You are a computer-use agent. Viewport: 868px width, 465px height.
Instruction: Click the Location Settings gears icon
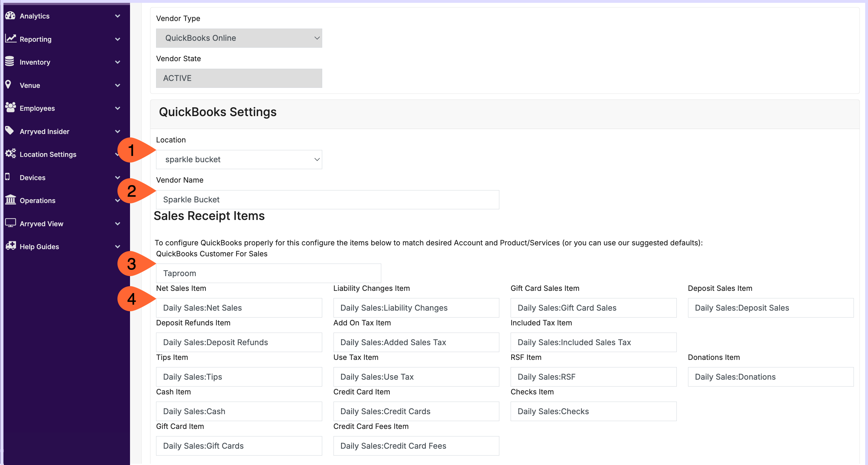(x=10, y=153)
